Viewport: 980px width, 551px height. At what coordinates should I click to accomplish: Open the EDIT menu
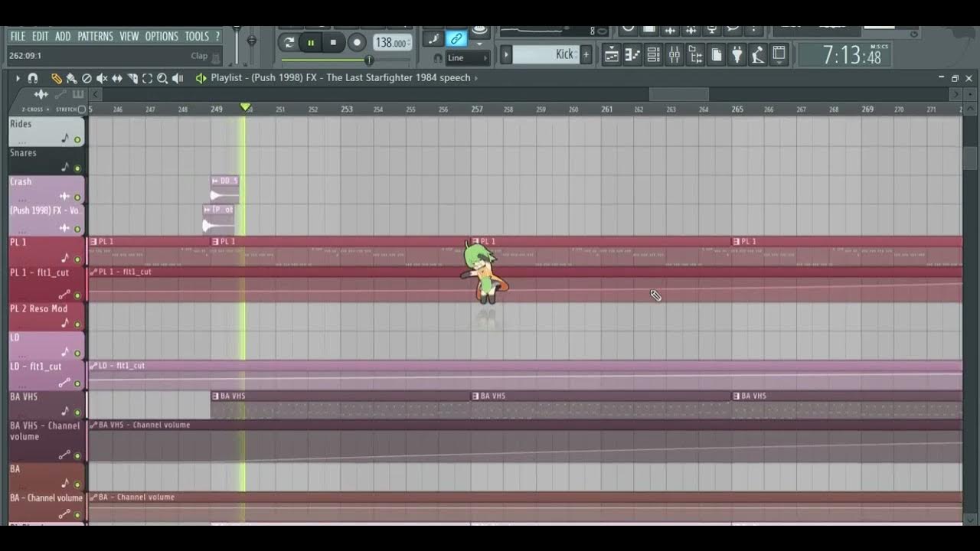[x=41, y=36]
